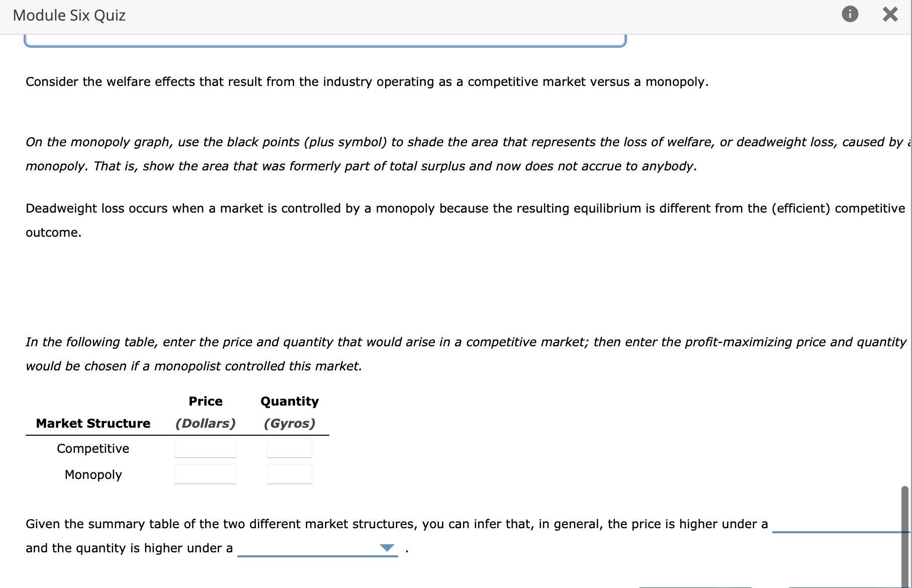Close the Module Six Quiz window
Image resolution: width=912 pixels, height=588 pixels.
890,14
